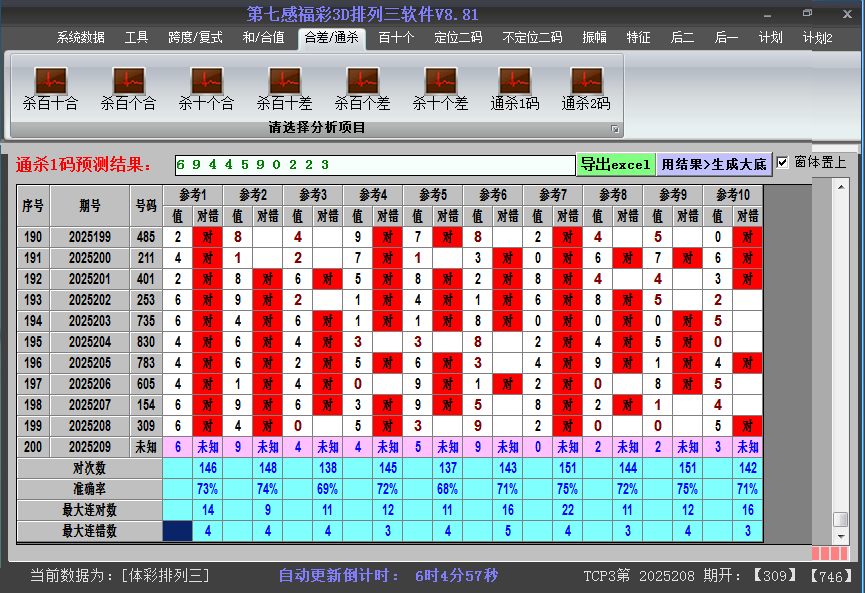
Task: Click the 对次数 row label
Action: 89,468
